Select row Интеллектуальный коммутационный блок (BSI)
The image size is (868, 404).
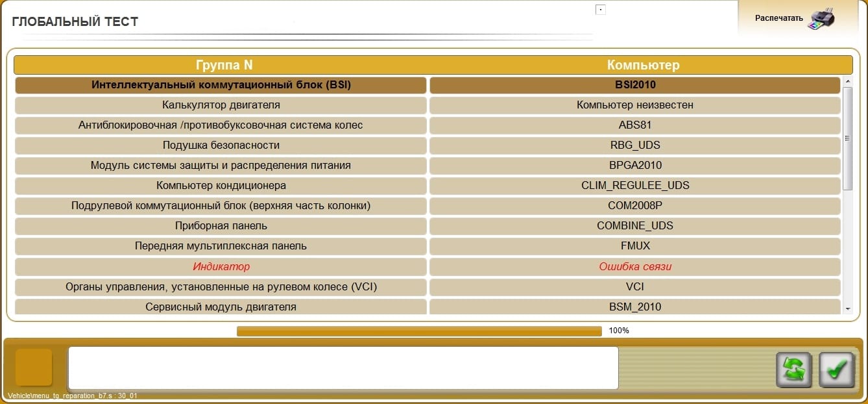coord(221,85)
